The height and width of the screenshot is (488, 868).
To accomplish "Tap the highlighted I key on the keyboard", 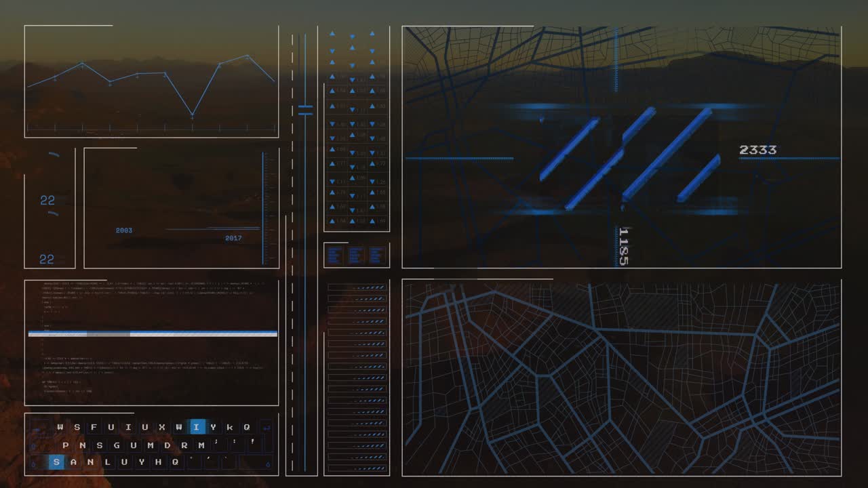I will tap(197, 427).
